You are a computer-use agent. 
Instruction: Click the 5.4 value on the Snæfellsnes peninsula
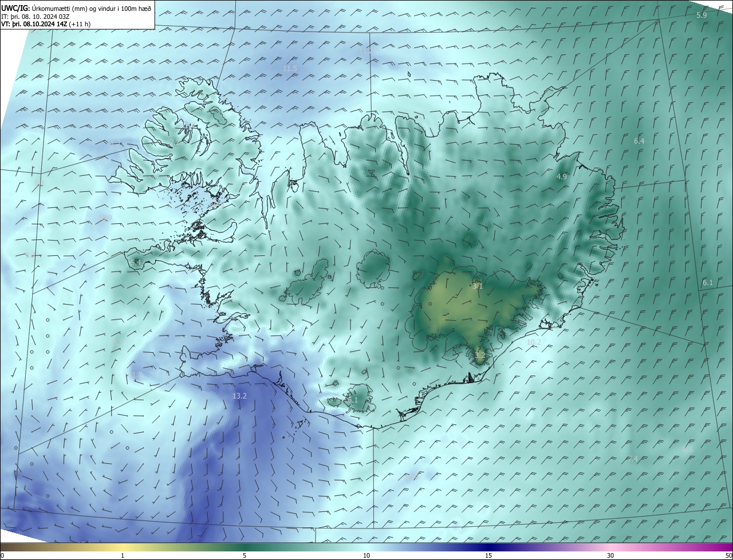(136, 262)
